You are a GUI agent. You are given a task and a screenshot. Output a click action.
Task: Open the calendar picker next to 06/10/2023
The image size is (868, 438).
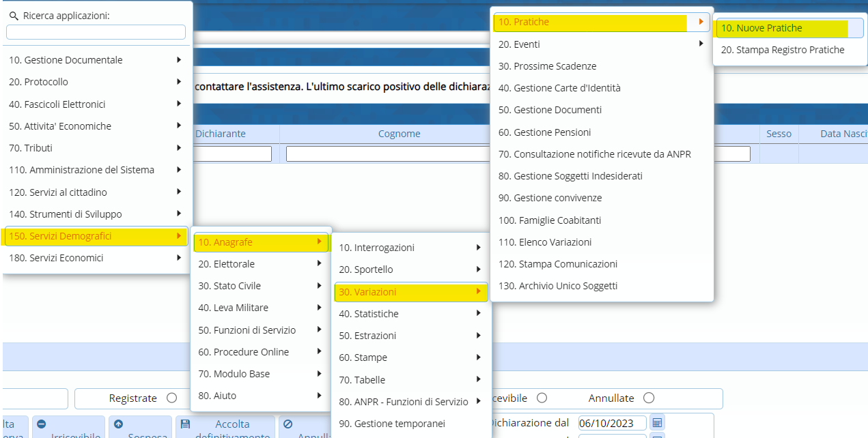[656, 422]
